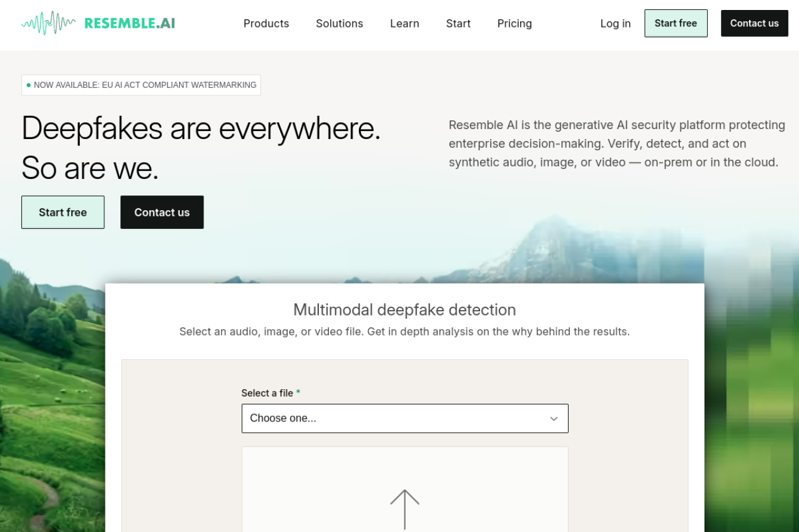799x532 pixels.
Task: Click the 'Multimodal deepfake detection' heading
Action: tap(404, 309)
